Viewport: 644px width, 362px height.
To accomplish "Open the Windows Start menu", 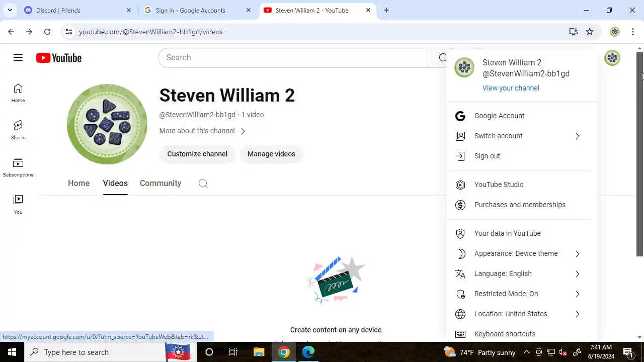I will tap(12, 352).
